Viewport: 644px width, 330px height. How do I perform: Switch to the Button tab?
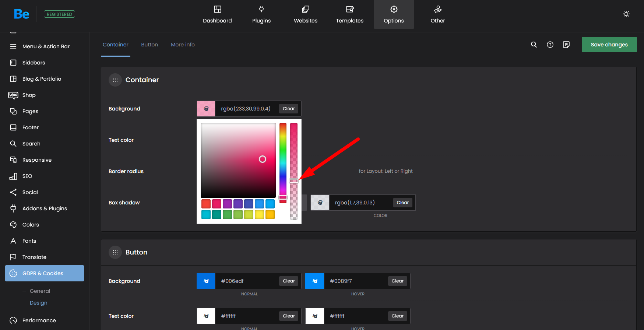click(149, 45)
